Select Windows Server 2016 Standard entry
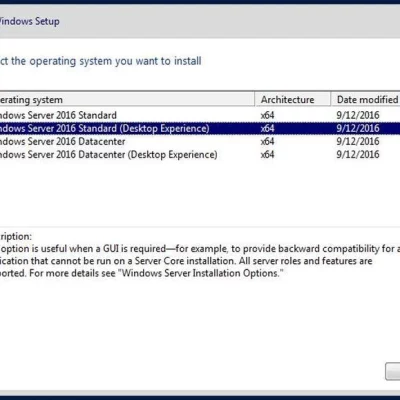Viewport: 400px width, 400px height. [x=200, y=115]
